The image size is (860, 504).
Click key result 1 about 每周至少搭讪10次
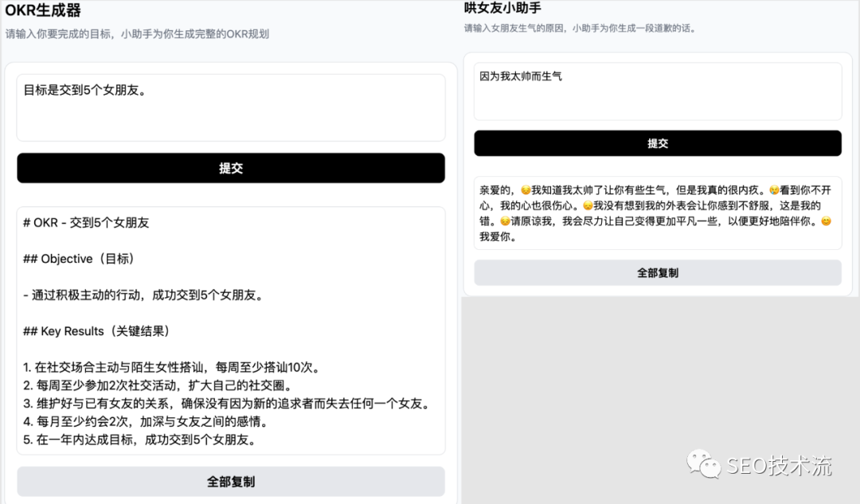tap(171, 367)
